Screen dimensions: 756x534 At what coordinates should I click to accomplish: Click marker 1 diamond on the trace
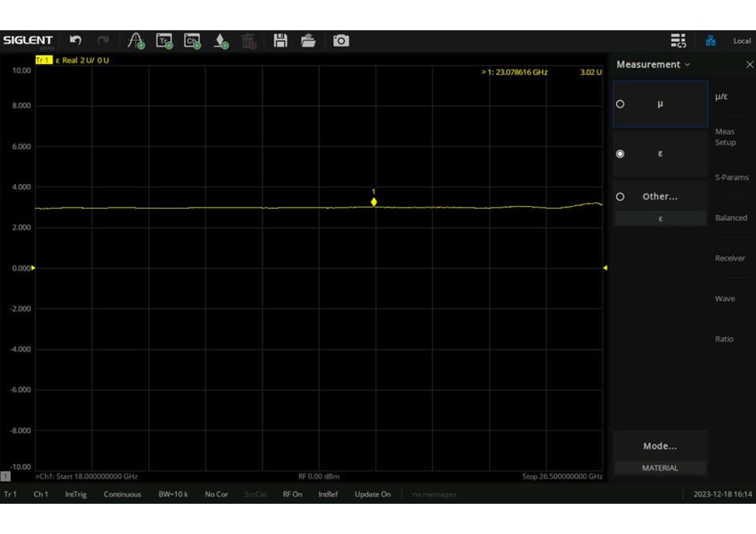[373, 202]
